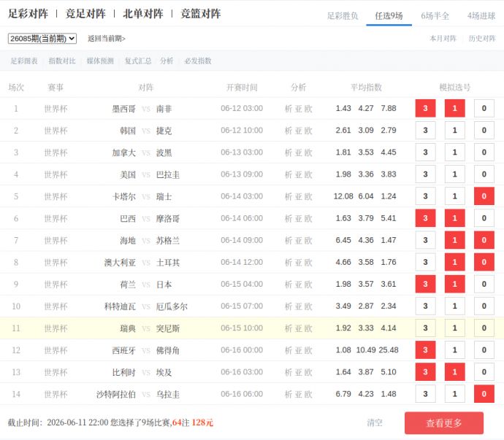Switch to the 足彩胜负 tab
504x440 pixels.
click(x=343, y=16)
